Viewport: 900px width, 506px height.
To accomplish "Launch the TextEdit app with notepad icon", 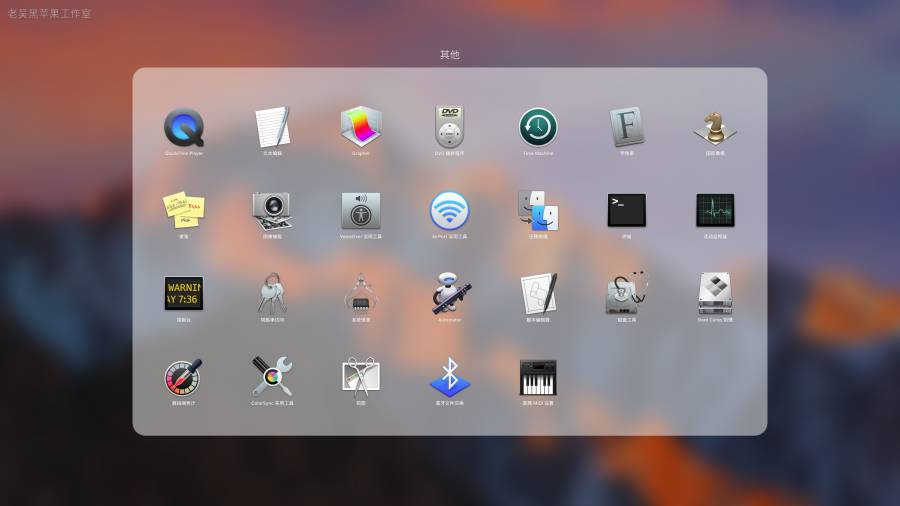I will (272, 127).
